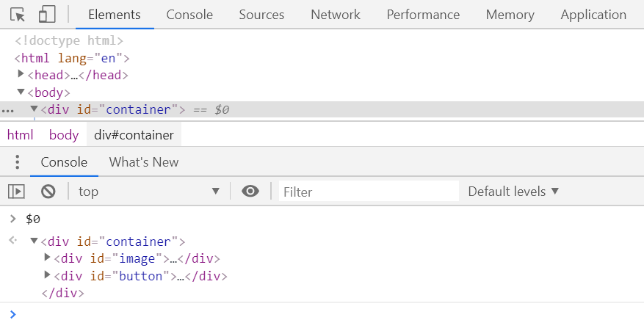Click the console Filter input field
The image size is (644, 331).
tap(369, 192)
